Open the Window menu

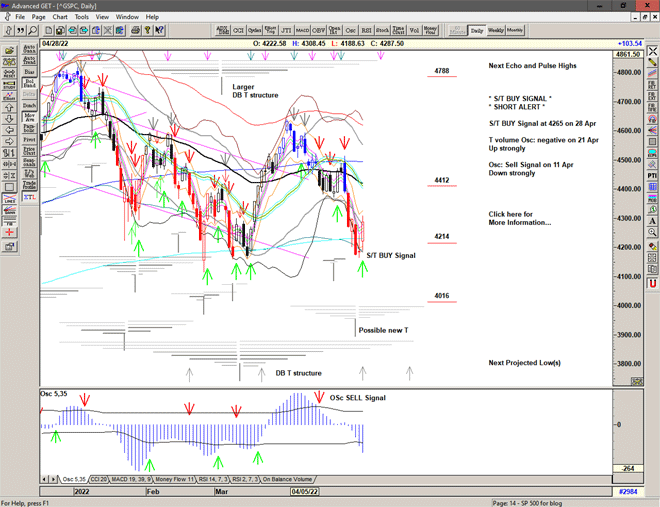coord(127,17)
